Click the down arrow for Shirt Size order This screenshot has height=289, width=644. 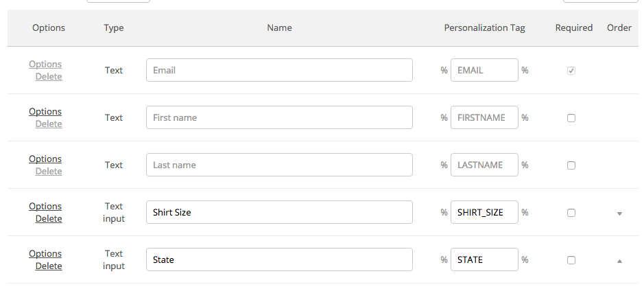coord(619,213)
